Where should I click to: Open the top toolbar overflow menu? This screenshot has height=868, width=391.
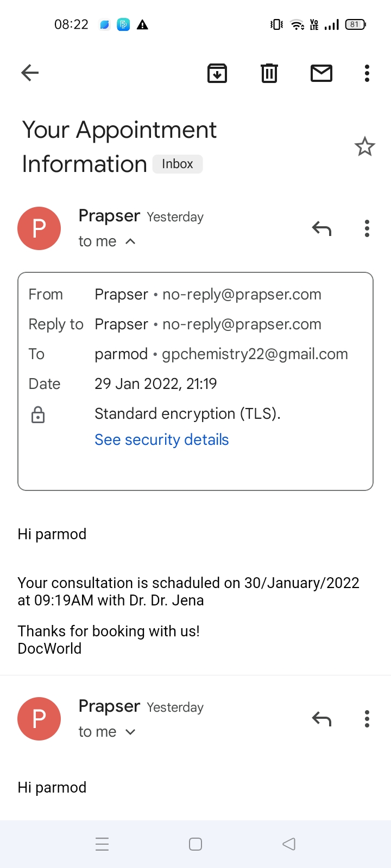pos(367,73)
